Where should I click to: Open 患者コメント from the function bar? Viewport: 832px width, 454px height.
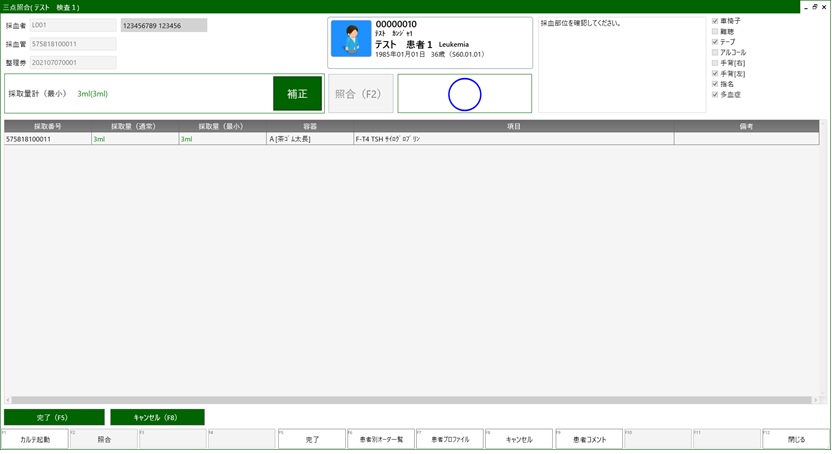point(589,439)
